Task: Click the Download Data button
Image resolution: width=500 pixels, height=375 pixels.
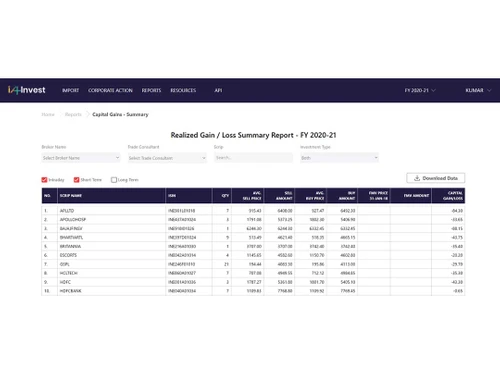Action: pos(436,178)
